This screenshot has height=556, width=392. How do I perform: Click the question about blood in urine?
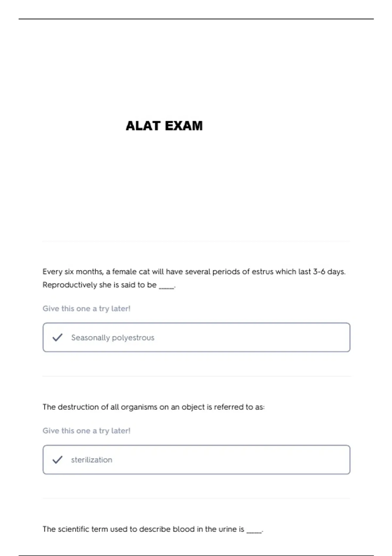pyautogui.click(x=152, y=529)
